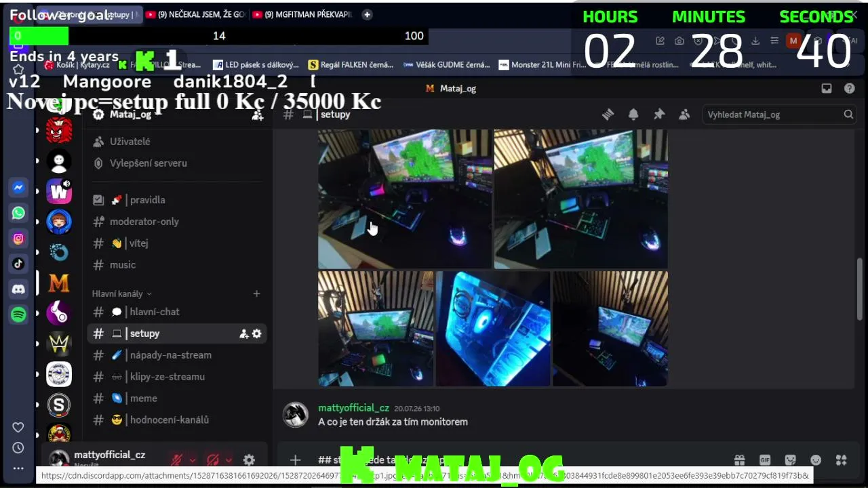This screenshot has width=868, height=488.
Task: Open the vítej channel
Action: point(176,243)
